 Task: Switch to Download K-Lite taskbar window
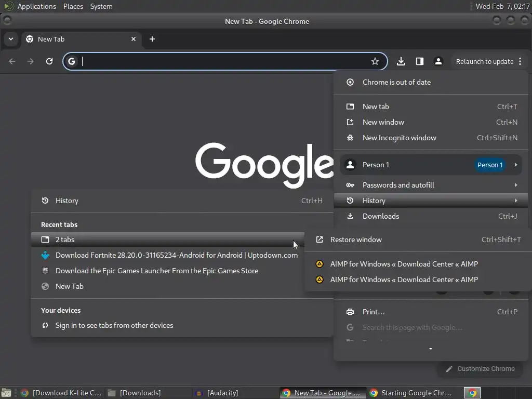[x=61, y=393]
